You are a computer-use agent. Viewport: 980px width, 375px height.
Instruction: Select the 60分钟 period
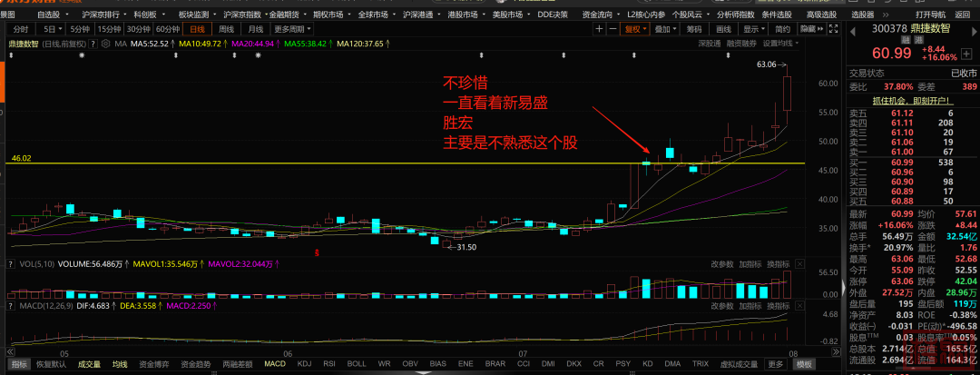[x=167, y=29]
